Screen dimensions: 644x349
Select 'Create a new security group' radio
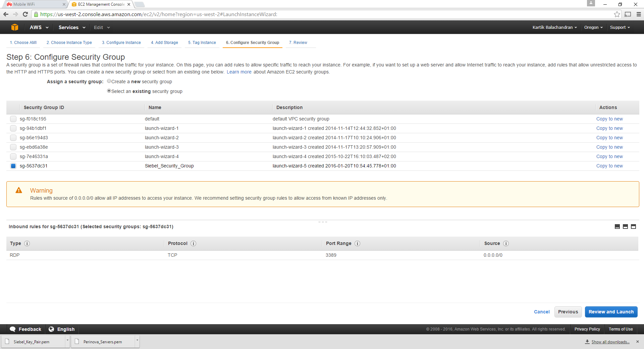(x=109, y=81)
